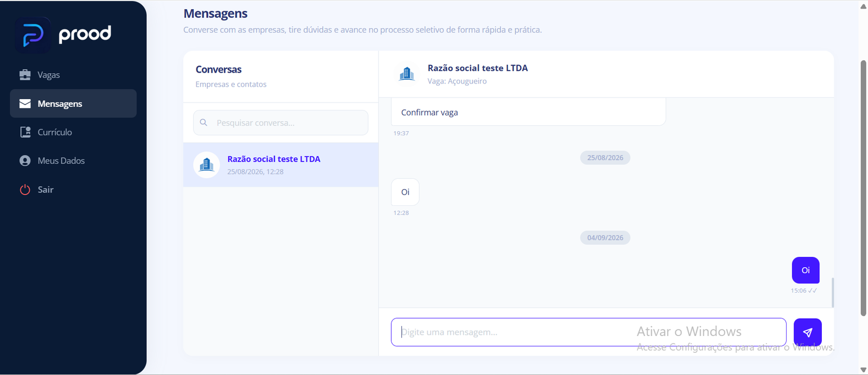Select the Razão social teste LTDA conversation
The height and width of the screenshot is (375, 868).
point(280,165)
